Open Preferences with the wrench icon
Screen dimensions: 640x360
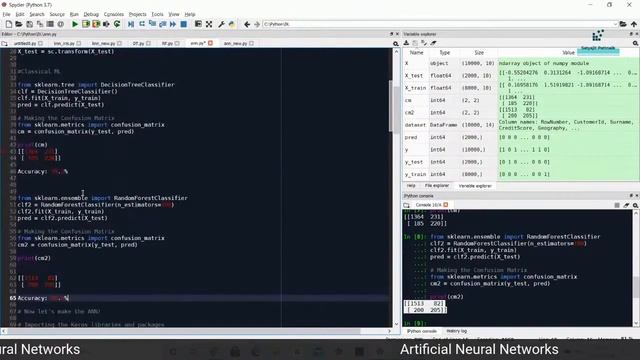[221, 24]
